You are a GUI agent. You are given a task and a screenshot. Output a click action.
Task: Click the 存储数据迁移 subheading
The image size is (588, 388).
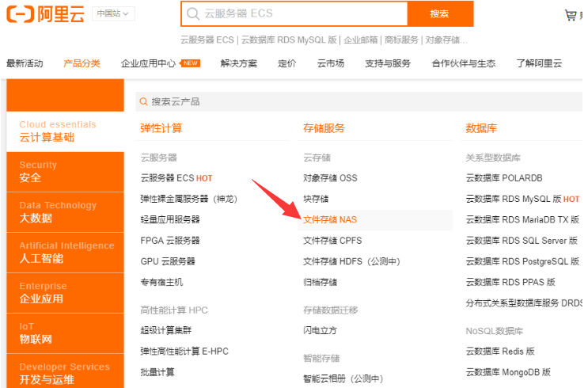(x=330, y=310)
